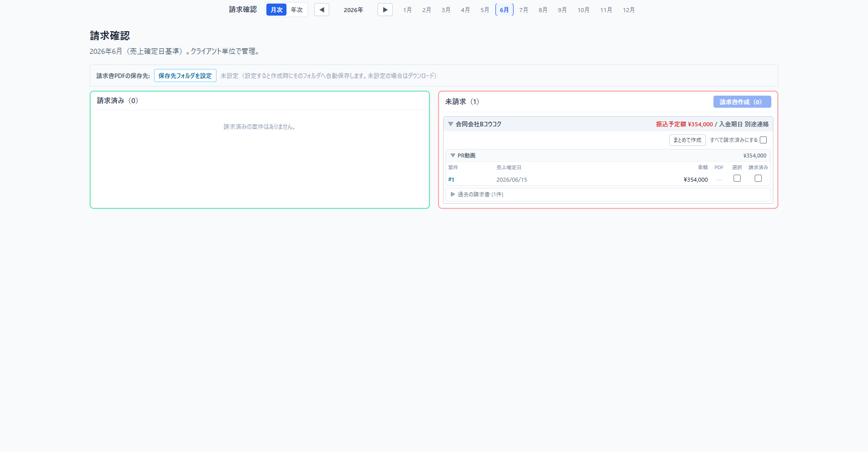Select the 6月 month tab

504,10
